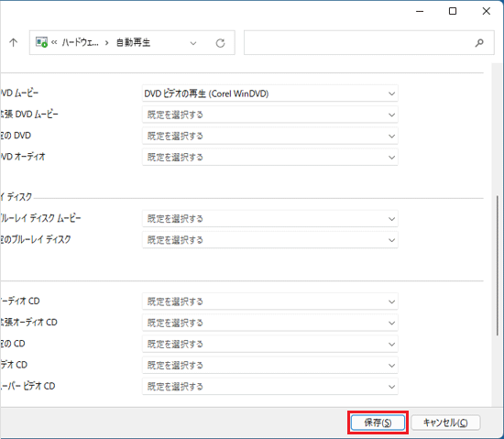504x439 pixels.
Task: Click the up arrow navigation icon
Action: (x=13, y=43)
